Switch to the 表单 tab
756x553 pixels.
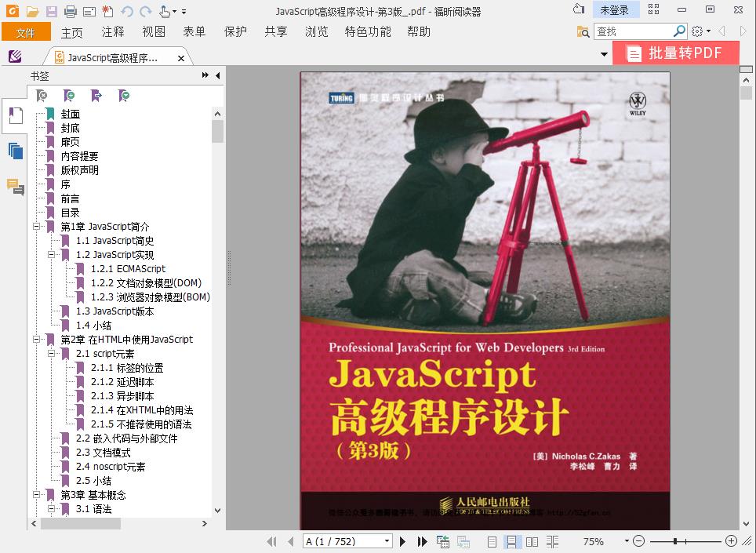(x=194, y=32)
